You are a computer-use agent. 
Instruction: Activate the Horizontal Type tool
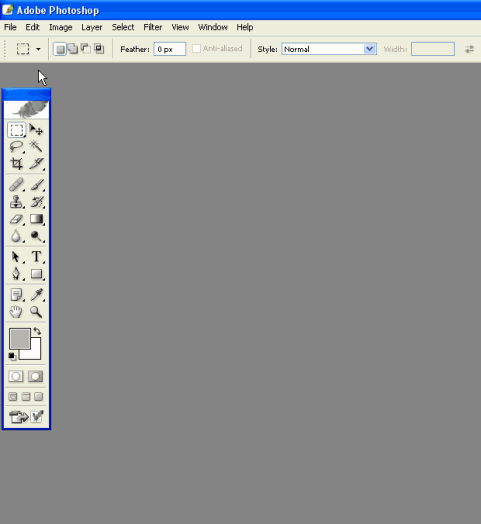pos(36,257)
